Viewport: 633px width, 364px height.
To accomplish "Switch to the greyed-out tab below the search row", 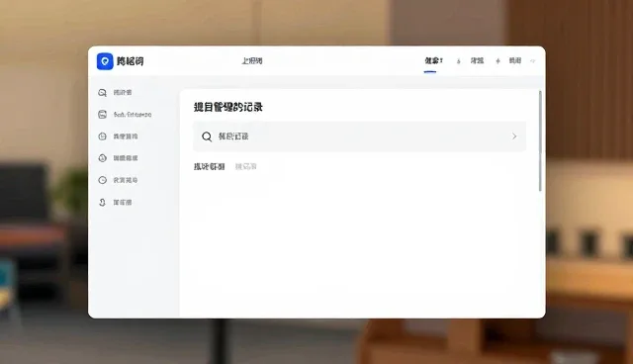I will pos(246,166).
